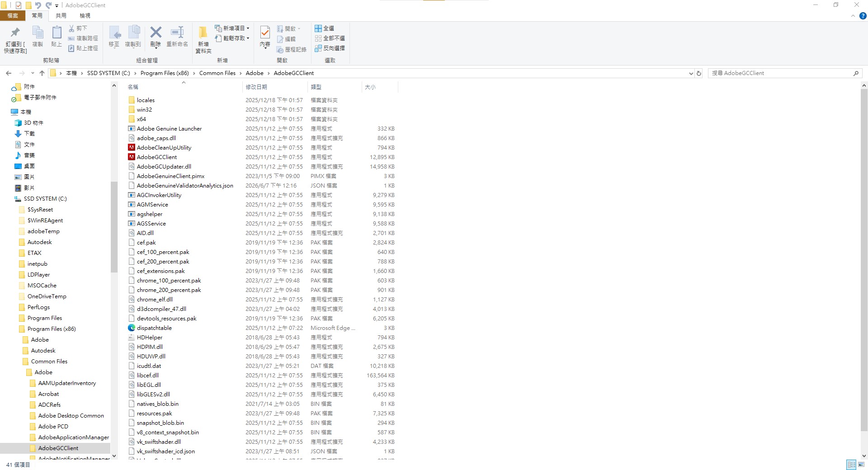Image resolution: width=868 pixels, height=470 pixels.
Task: Switch to the 檢視 view tab
Action: pyautogui.click(x=85, y=16)
